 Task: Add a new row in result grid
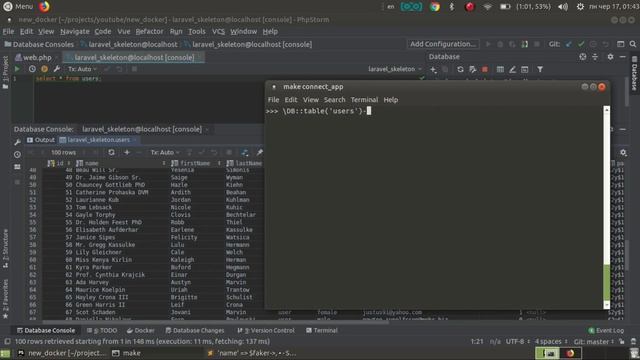coord(127,152)
